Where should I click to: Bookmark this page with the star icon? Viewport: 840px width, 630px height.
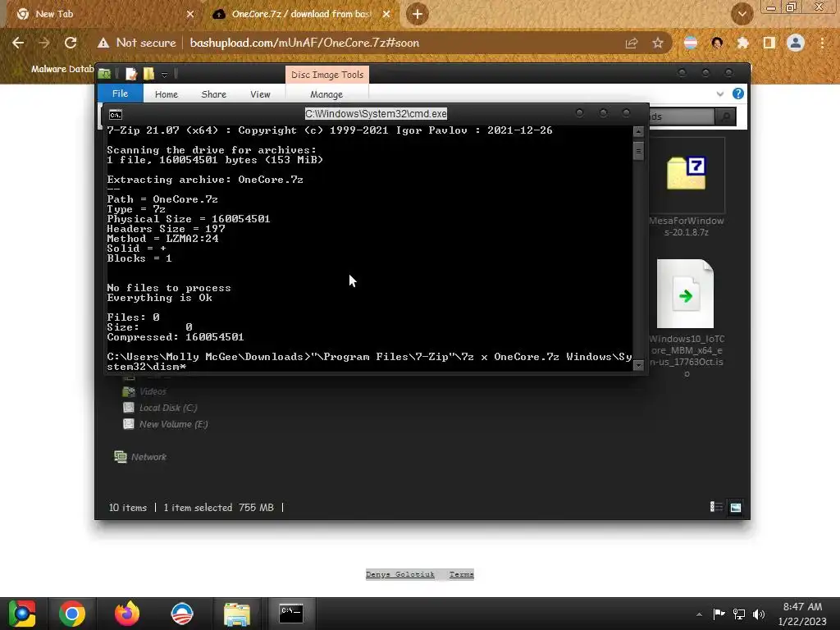[x=657, y=43]
